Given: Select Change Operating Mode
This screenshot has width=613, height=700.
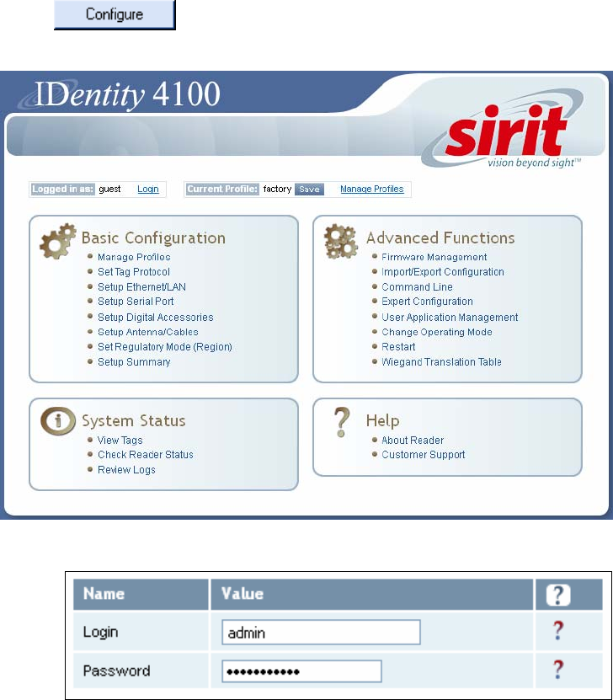Looking at the screenshot, I should 437,332.
